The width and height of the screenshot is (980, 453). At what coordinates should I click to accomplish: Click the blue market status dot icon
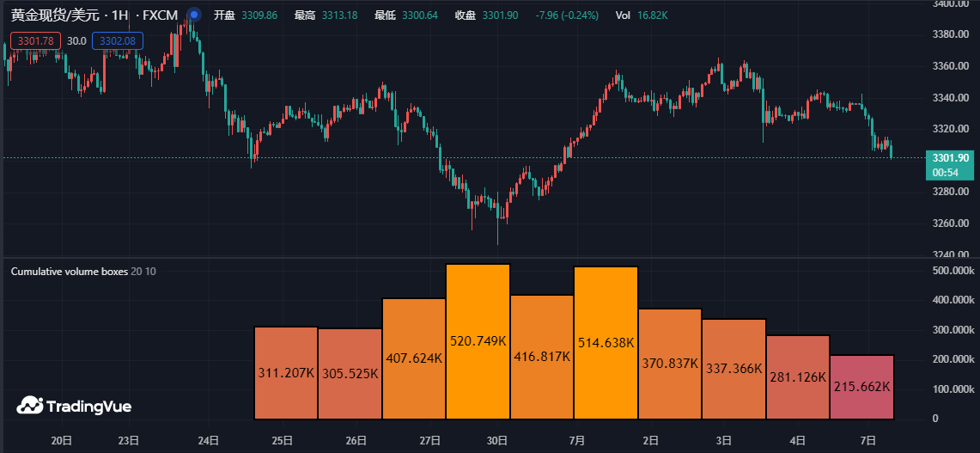click(x=194, y=15)
